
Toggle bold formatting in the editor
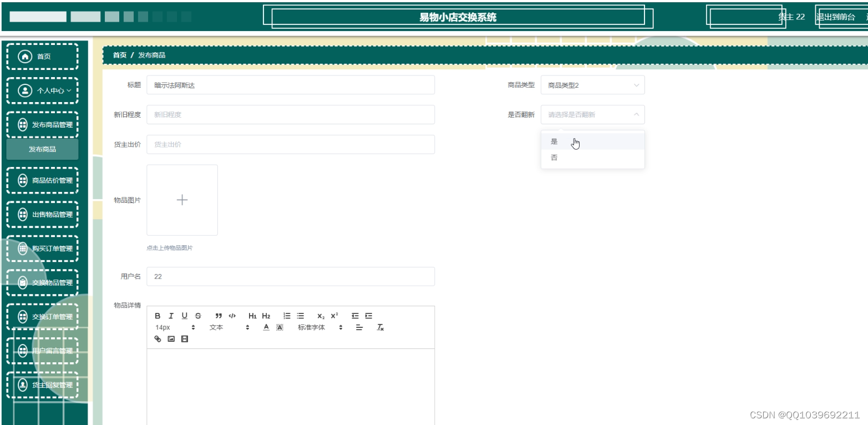click(158, 316)
